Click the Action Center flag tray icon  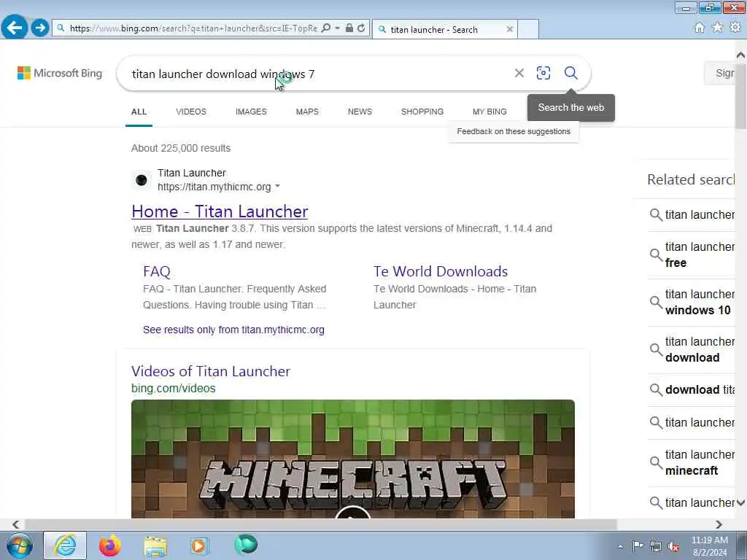(x=638, y=546)
